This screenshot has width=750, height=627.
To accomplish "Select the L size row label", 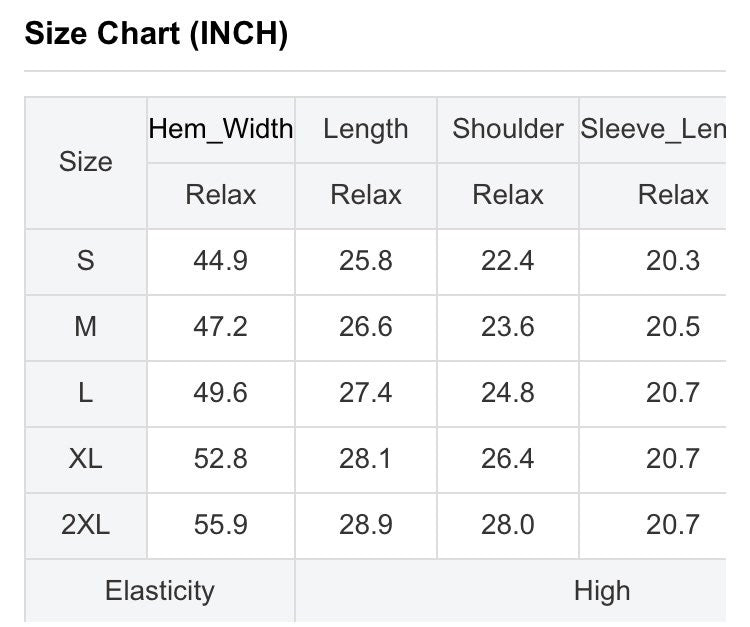I will point(86,393).
